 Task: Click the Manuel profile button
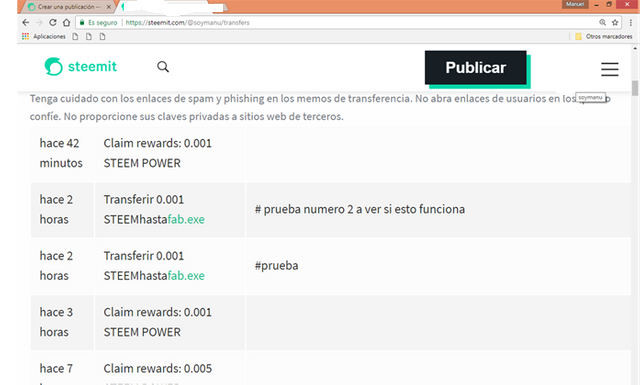pos(575,4)
